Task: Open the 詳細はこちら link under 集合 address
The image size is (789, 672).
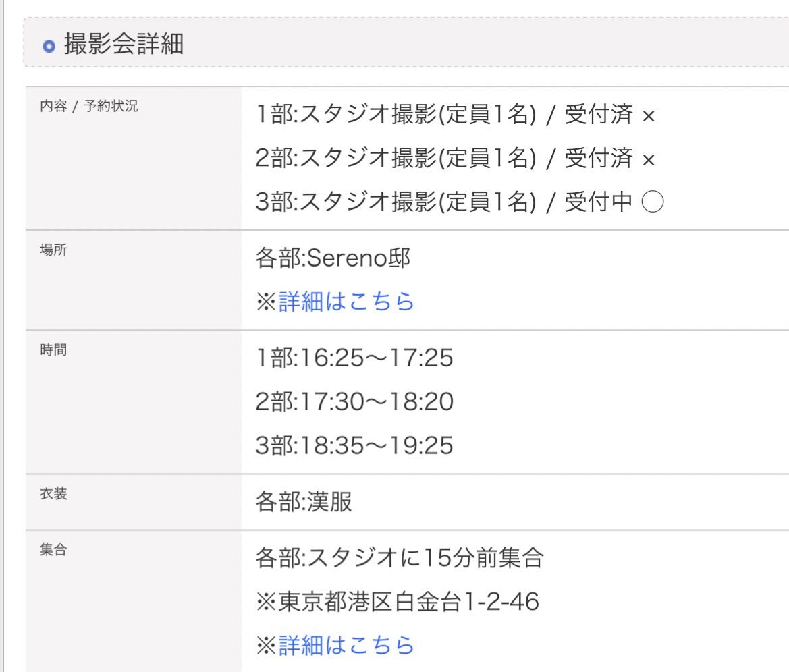Action: 346,645
